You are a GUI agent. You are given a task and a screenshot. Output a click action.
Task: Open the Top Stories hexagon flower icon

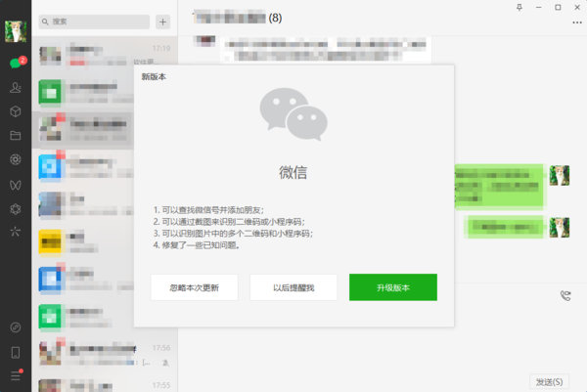pos(16,209)
